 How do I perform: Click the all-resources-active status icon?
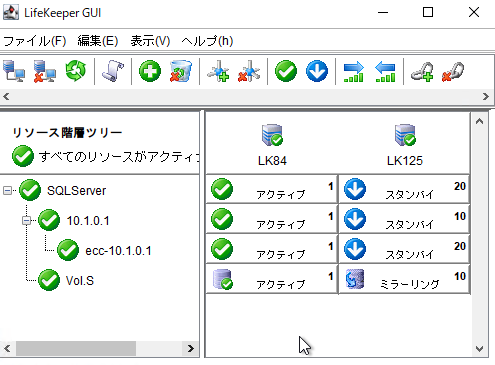pyautogui.click(x=23, y=156)
